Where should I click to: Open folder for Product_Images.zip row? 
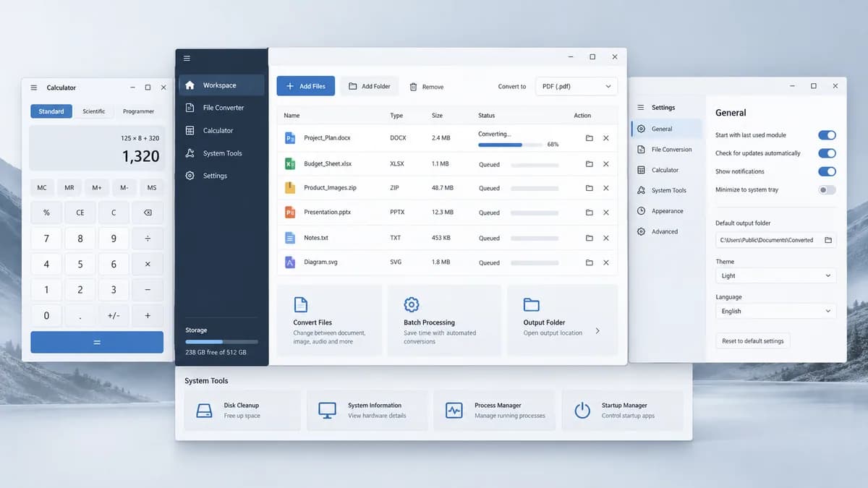point(590,188)
